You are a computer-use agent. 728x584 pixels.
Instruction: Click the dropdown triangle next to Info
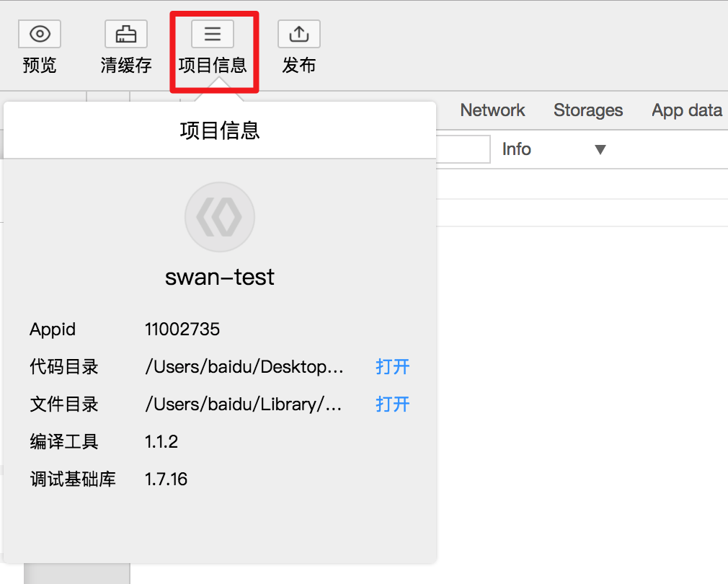[600, 149]
